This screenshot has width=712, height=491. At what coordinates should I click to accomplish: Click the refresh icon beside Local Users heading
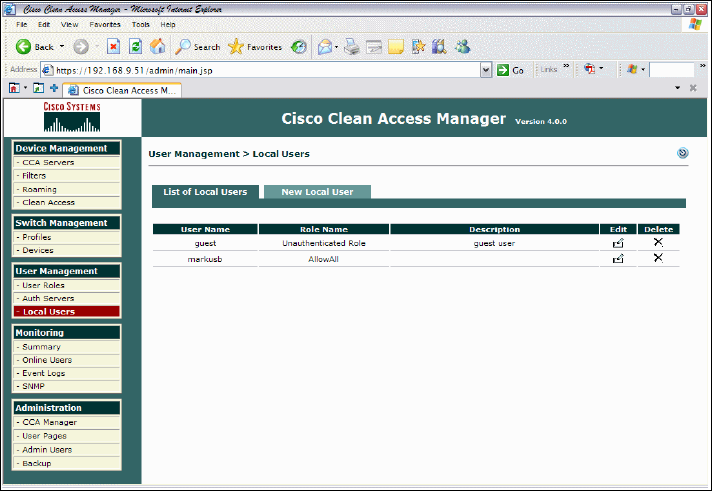click(683, 153)
